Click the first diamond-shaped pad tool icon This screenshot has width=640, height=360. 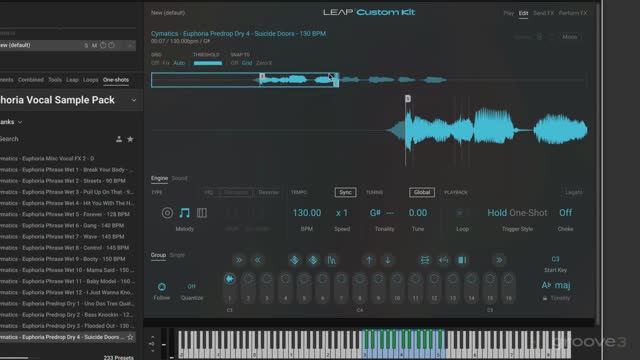pos(295,260)
